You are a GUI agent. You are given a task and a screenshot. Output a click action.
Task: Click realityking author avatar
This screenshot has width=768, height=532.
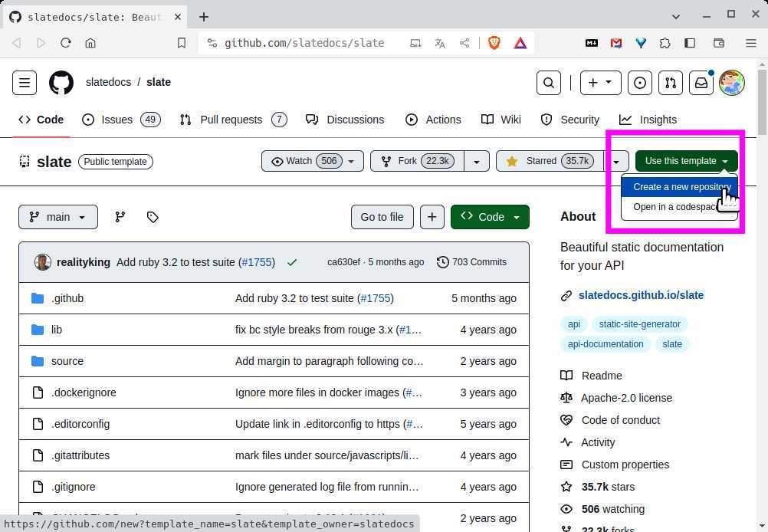43,262
